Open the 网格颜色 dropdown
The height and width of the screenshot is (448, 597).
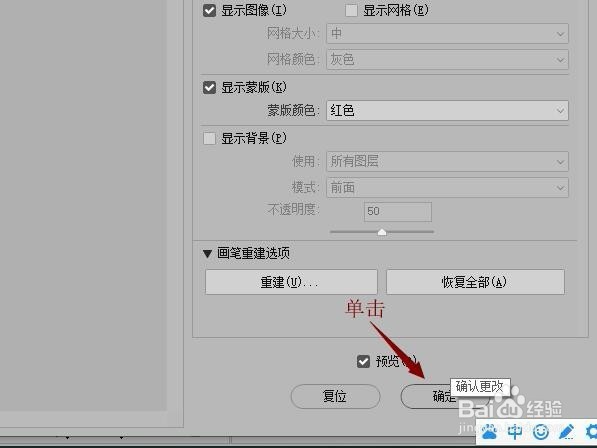point(447,59)
